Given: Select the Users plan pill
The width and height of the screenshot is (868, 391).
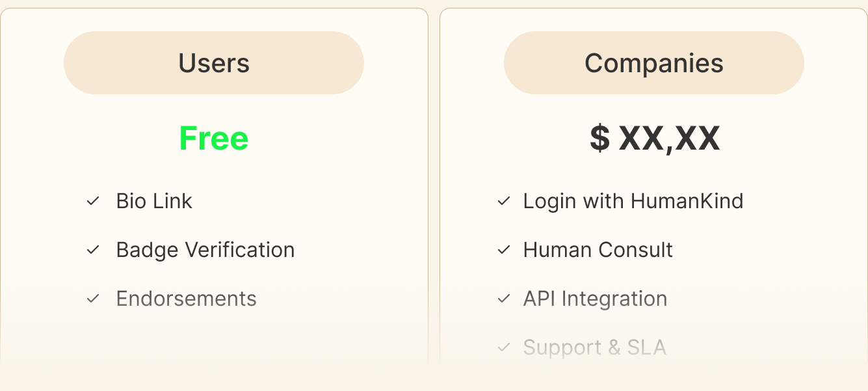Looking at the screenshot, I should tap(214, 63).
